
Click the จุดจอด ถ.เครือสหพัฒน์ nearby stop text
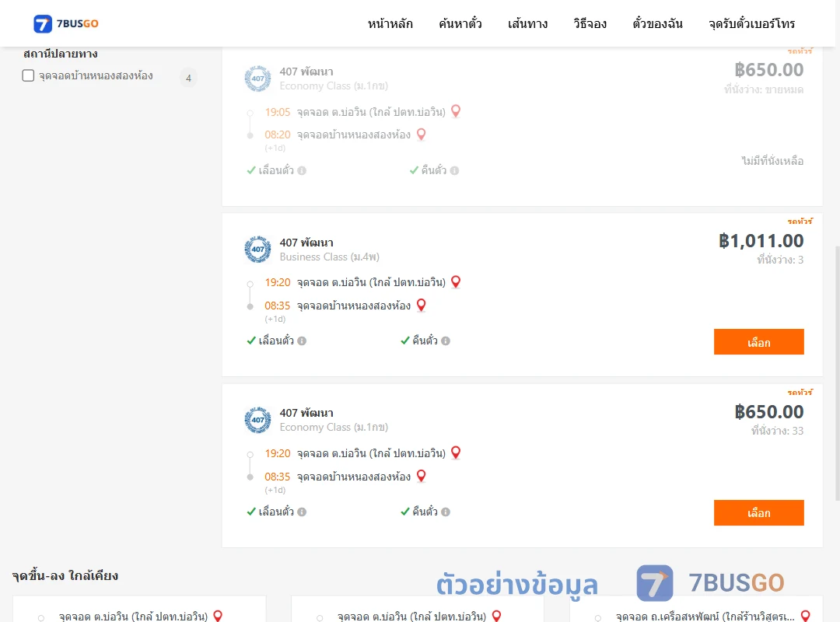tap(705, 617)
